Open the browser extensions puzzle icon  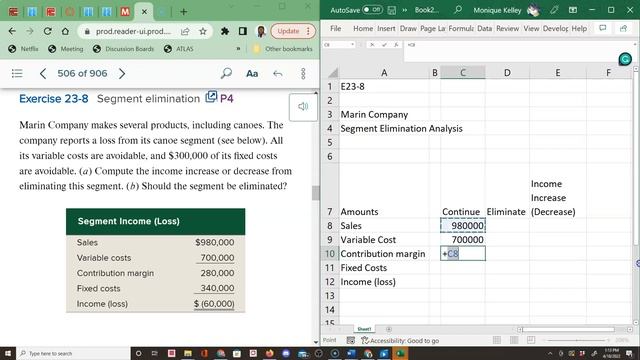224,31
